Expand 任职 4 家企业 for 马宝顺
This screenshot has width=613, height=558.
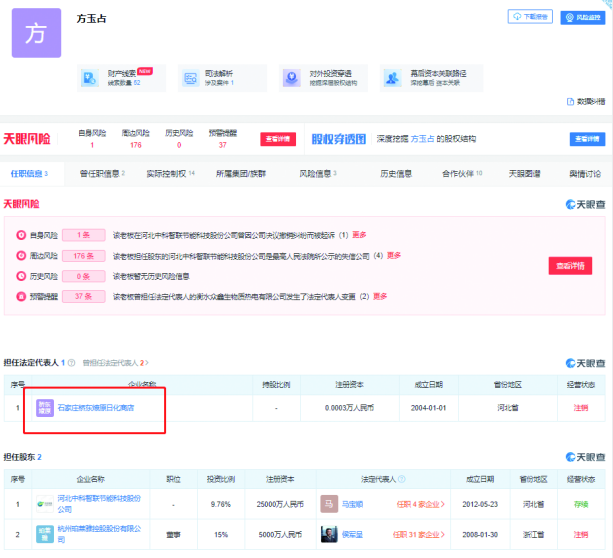click(421, 504)
